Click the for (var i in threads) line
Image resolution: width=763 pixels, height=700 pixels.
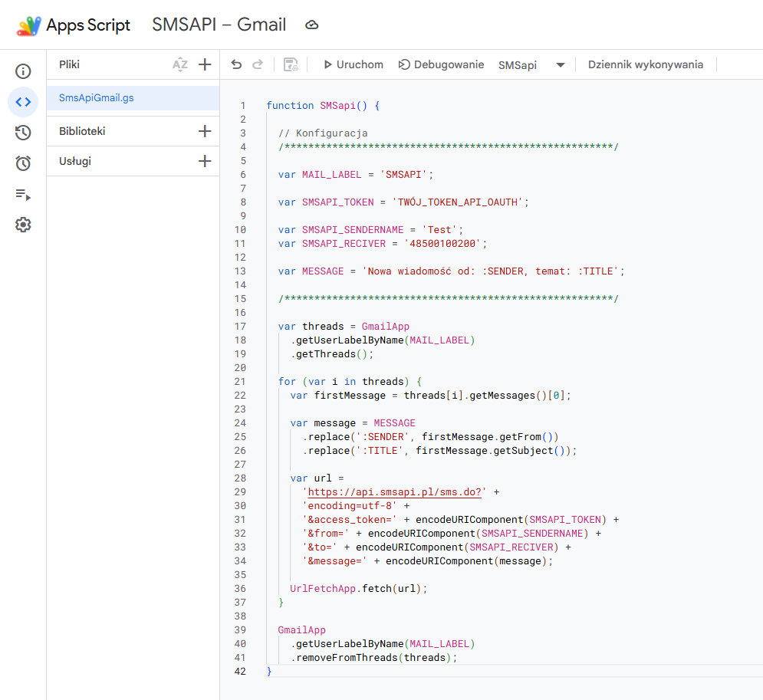pos(350,382)
